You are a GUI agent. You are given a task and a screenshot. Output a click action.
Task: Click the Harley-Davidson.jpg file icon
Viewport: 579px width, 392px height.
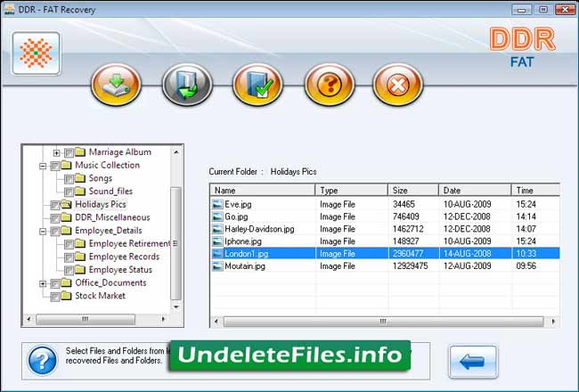pyautogui.click(x=218, y=229)
